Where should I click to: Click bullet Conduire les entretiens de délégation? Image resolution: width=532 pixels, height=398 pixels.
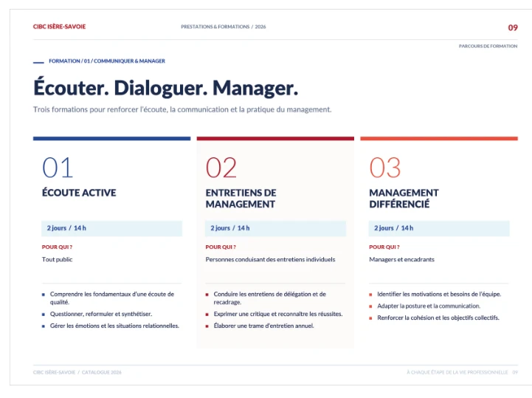(269, 298)
